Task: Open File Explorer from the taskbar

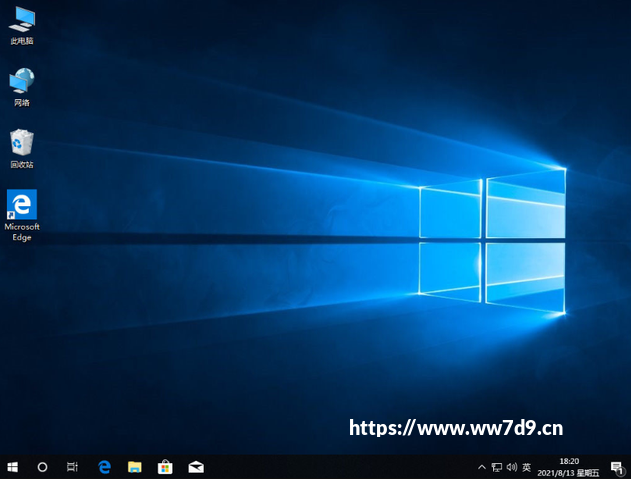Action: [134, 467]
